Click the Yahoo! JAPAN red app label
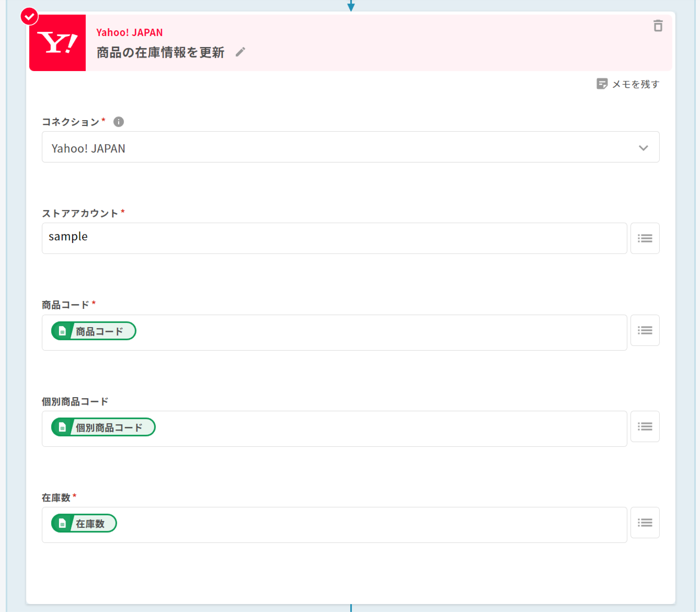Screen dimensions: 700x612 130,33
